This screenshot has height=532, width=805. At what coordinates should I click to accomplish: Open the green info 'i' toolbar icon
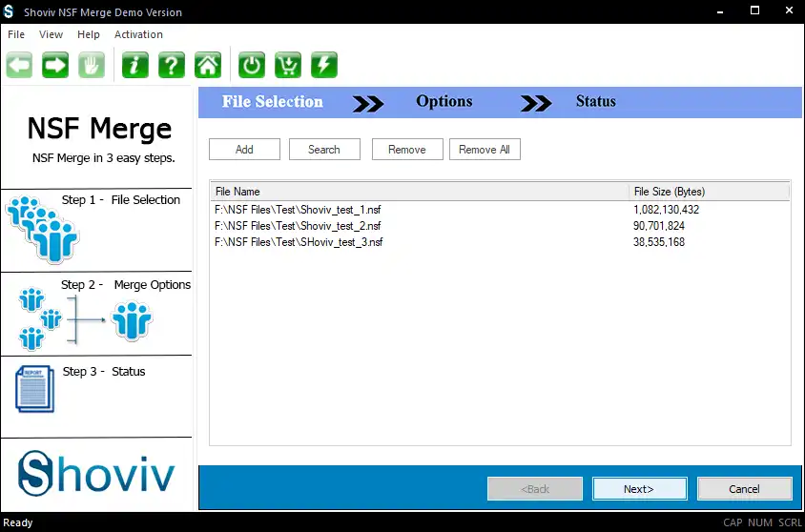coord(135,65)
